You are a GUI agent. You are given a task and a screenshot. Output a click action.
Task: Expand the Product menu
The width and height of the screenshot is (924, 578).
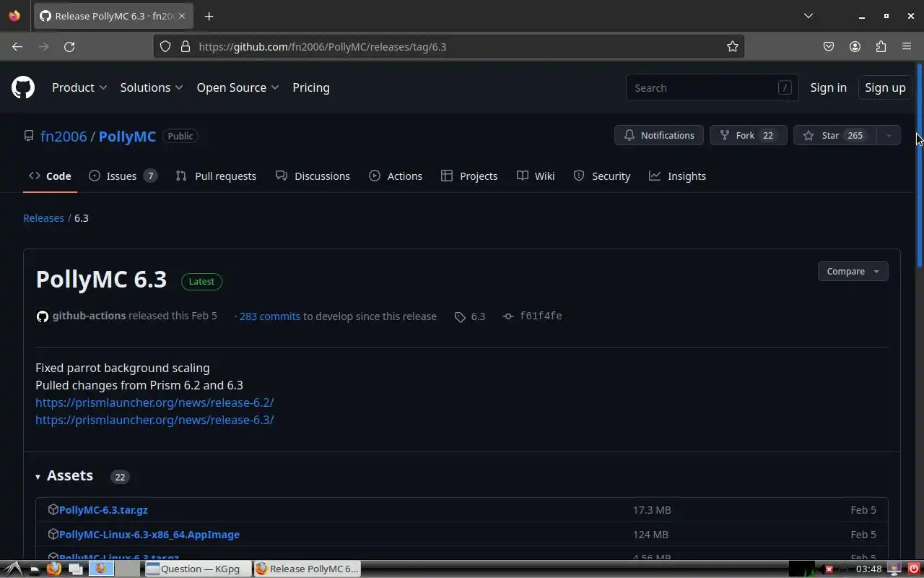pos(79,87)
